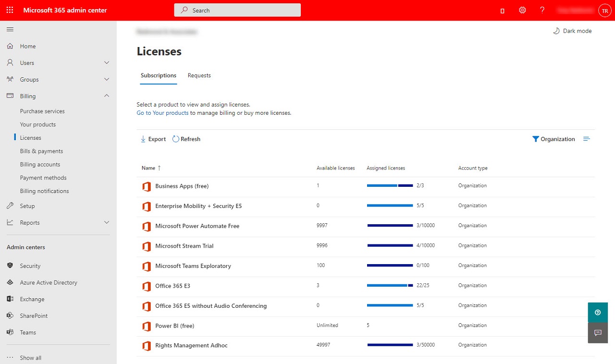Open Microsoft Teams Exploratory product
The image size is (615, 364).
click(193, 266)
